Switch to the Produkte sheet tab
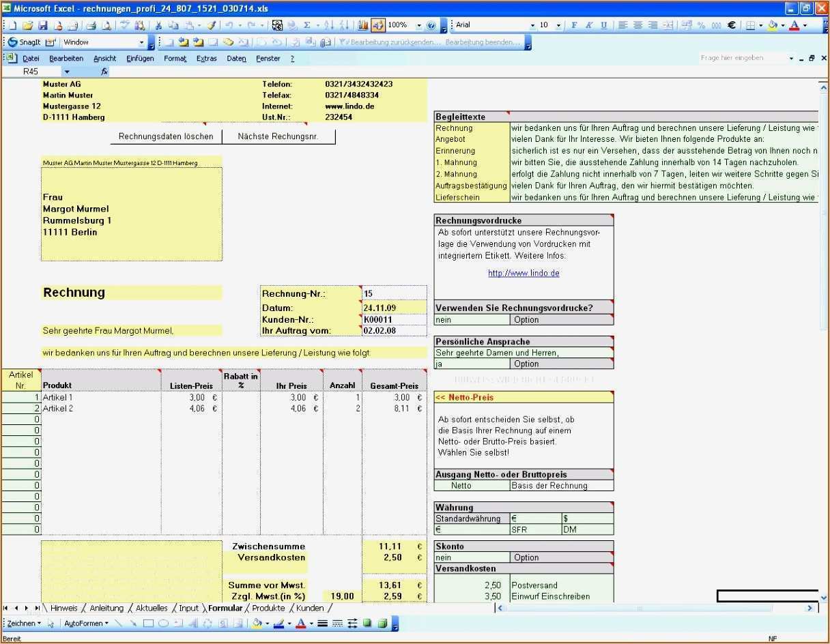The image size is (830, 644). click(268, 608)
